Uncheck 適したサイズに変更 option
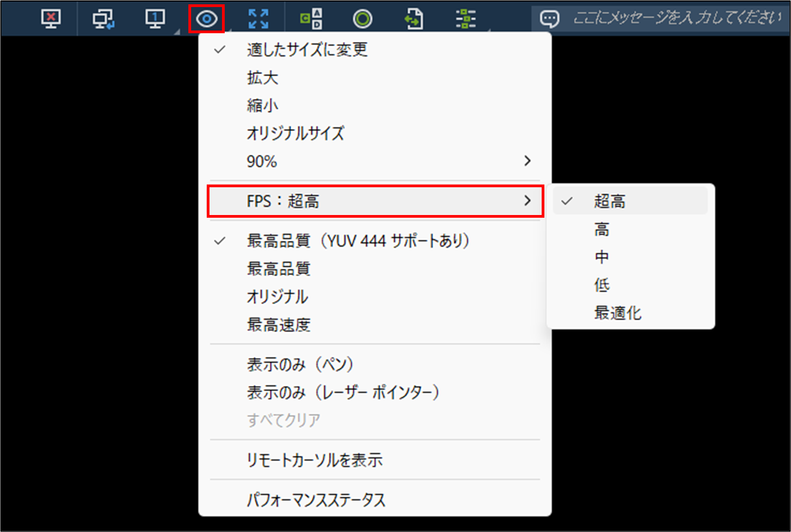Screen dimensions: 791x532 click(307, 50)
